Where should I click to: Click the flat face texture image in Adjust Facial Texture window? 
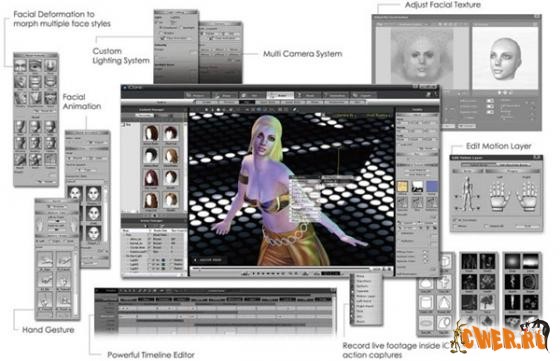coord(422,58)
